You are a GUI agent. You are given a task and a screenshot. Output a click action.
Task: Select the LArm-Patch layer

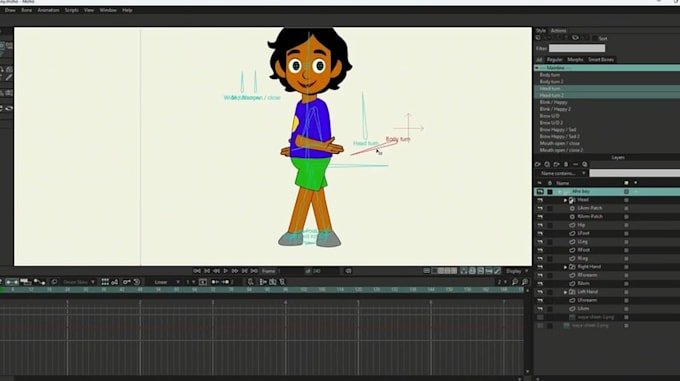click(x=590, y=208)
